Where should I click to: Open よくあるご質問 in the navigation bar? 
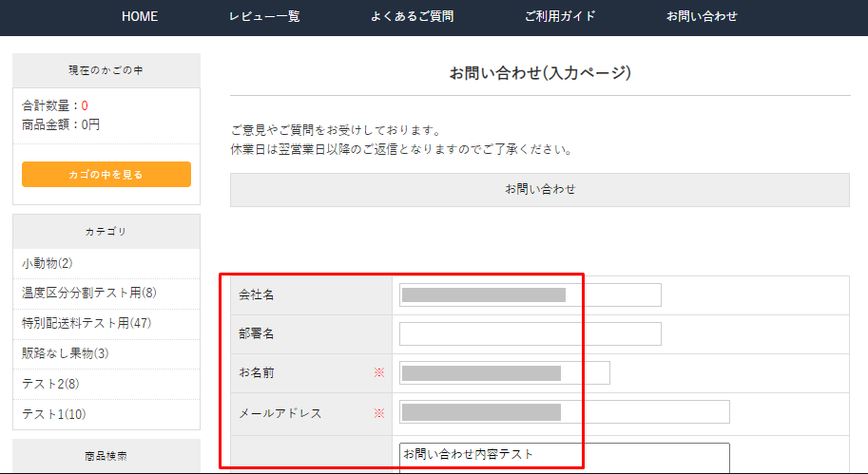[412, 16]
